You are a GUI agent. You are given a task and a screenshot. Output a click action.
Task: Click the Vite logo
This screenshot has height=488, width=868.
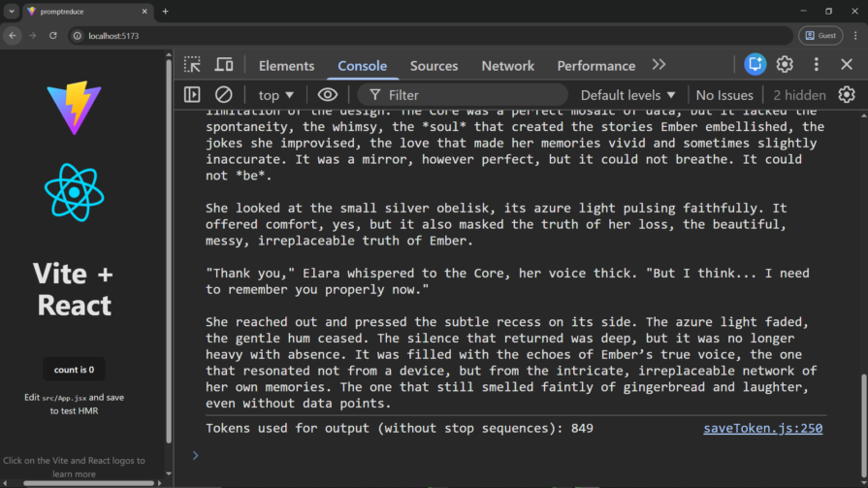[74, 107]
